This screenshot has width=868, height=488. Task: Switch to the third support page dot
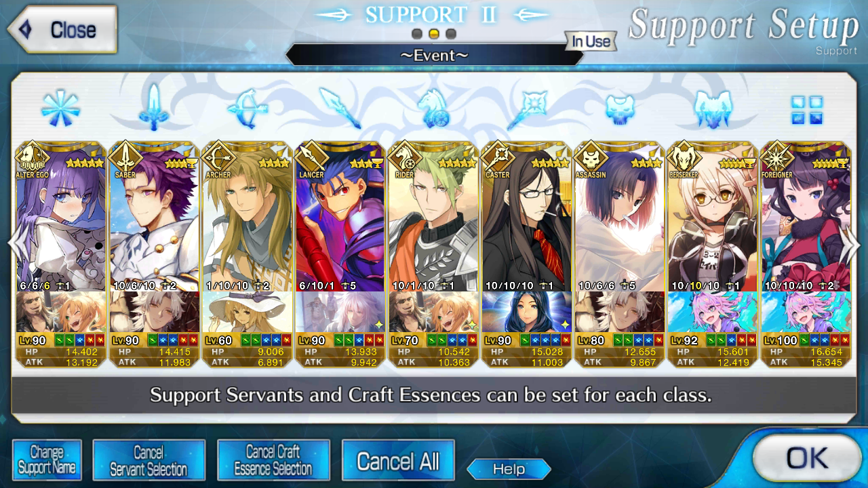(x=451, y=34)
